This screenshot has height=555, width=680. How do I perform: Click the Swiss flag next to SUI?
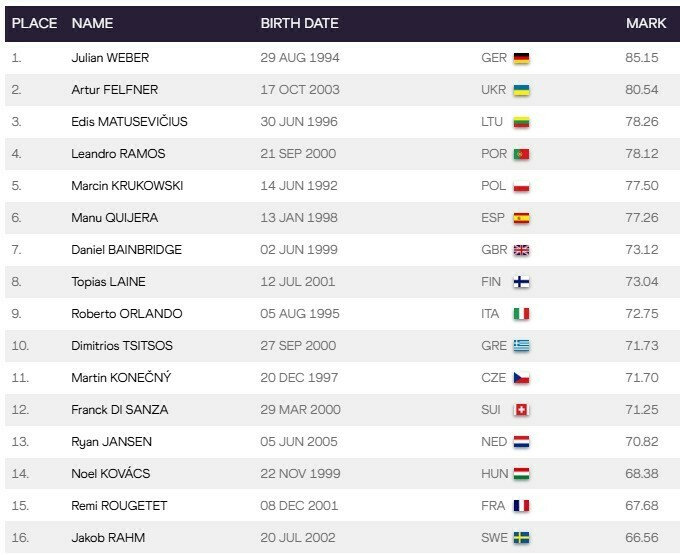coord(521,410)
